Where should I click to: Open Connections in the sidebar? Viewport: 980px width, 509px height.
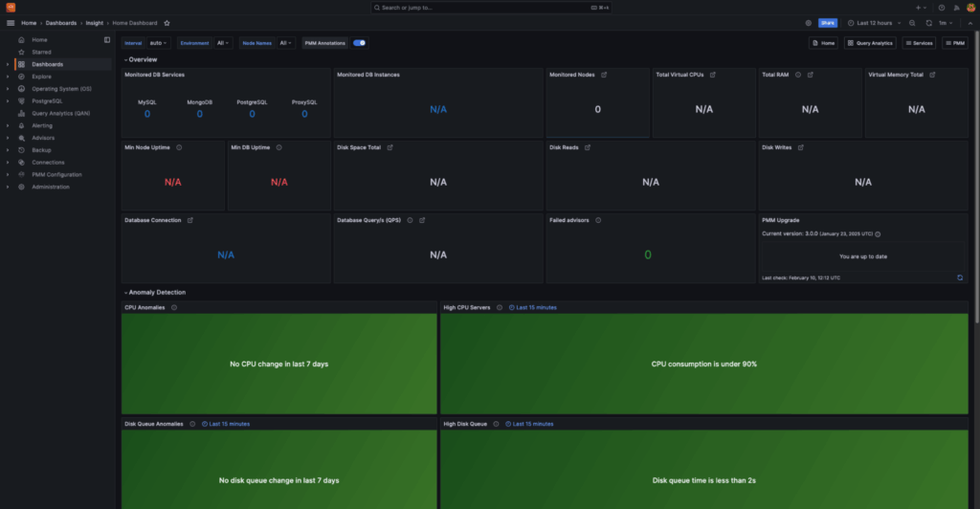click(x=48, y=163)
